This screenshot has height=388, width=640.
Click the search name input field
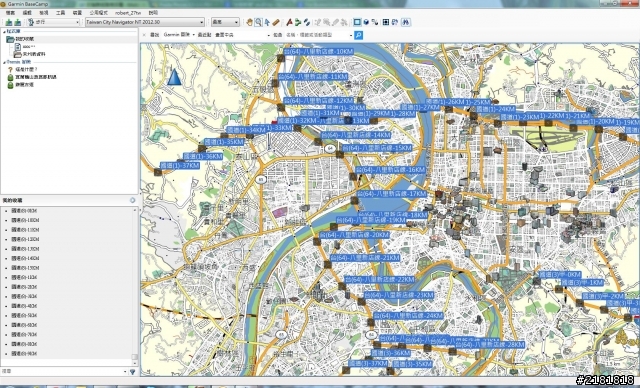coord(318,35)
